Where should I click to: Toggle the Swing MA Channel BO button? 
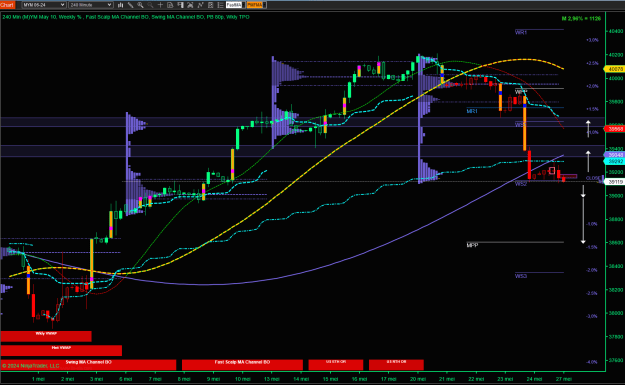coord(88,365)
